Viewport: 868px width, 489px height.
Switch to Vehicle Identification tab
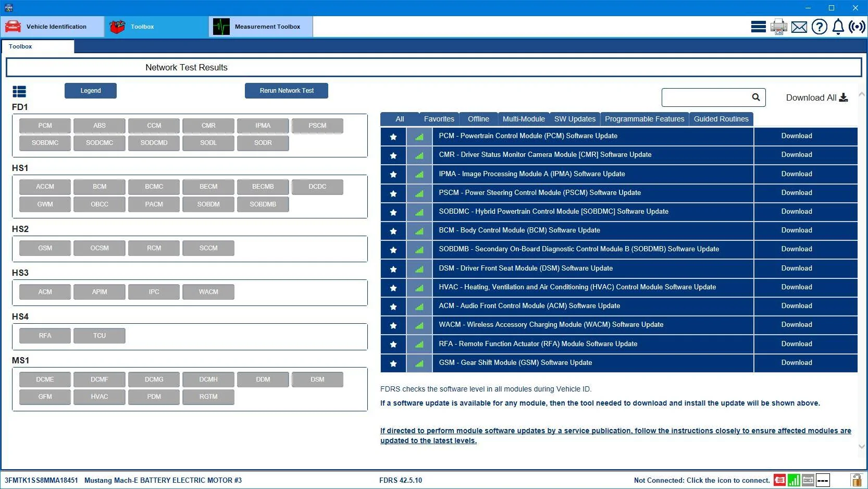point(52,27)
